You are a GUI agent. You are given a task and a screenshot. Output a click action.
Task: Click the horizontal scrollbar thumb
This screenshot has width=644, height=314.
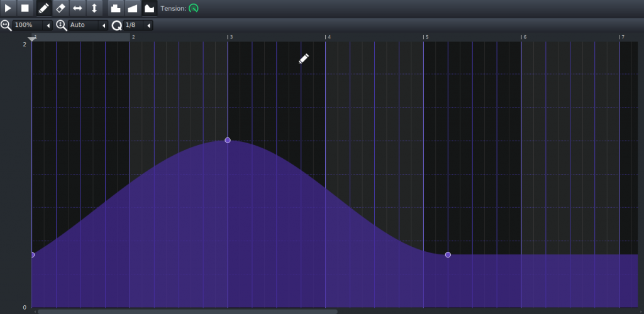[187, 311]
